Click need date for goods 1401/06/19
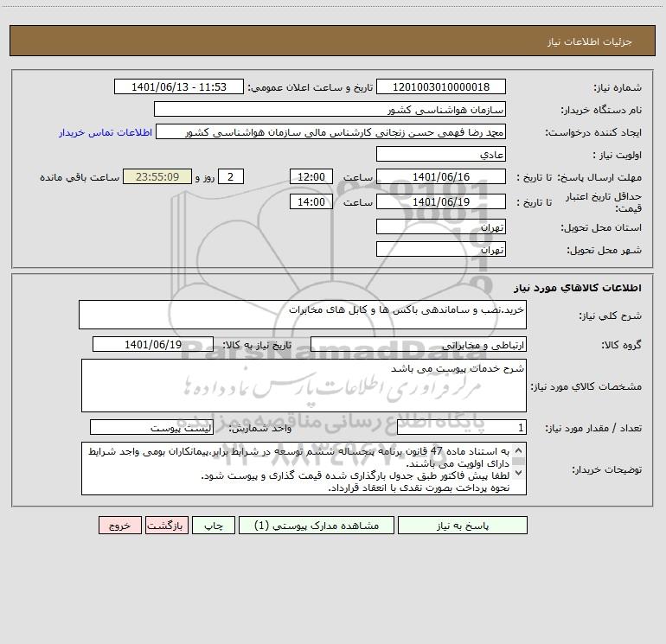Image resolution: width=666 pixels, height=644 pixels. coord(153,344)
